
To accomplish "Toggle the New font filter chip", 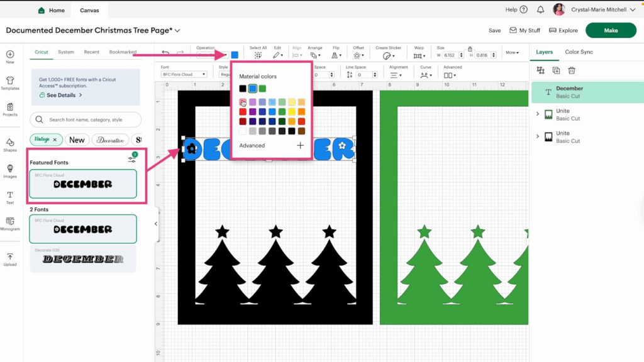I will [x=77, y=140].
